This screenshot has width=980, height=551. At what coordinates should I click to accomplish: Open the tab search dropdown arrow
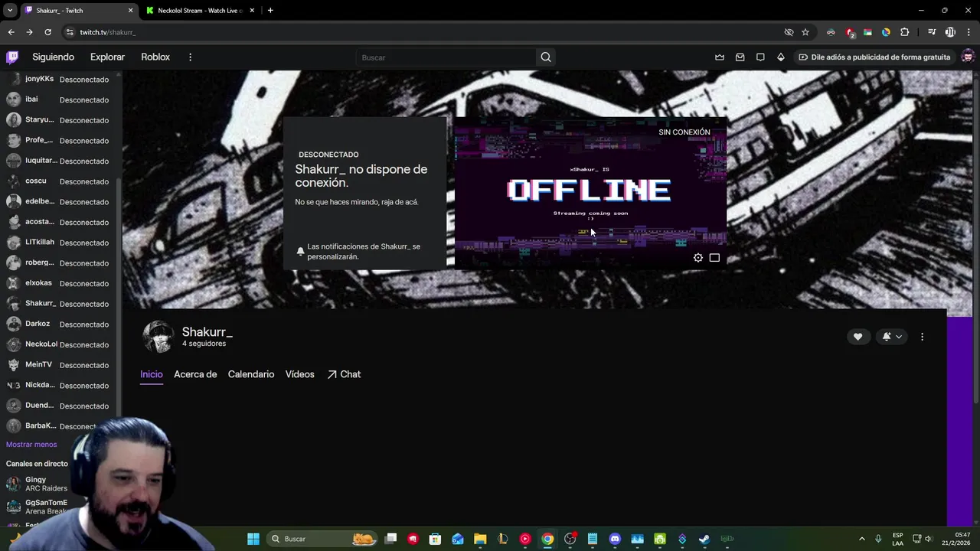coord(9,11)
